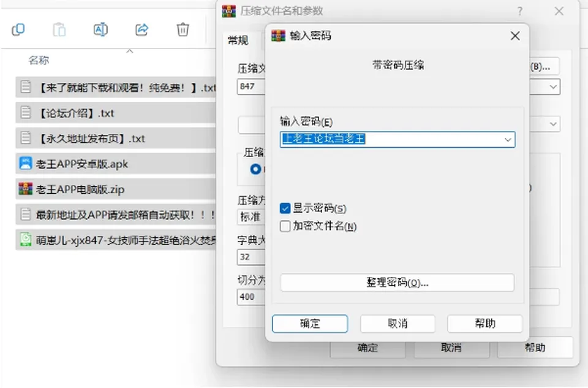Click the Share icon in Explorer toolbar

141,29
